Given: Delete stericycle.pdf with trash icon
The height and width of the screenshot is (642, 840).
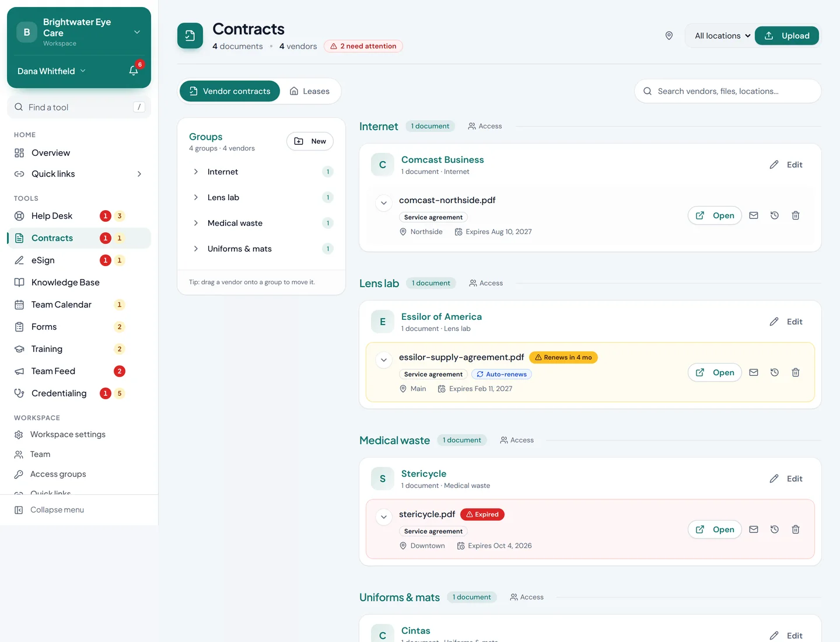Looking at the screenshot, I should point(796,529).
